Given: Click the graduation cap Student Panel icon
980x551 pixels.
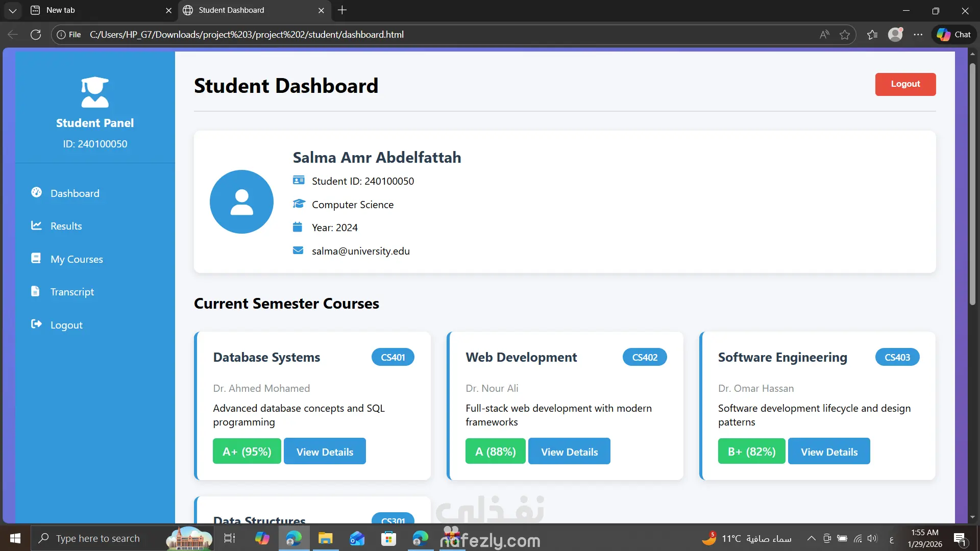Looking at the screenshot, I should [95, 92].
